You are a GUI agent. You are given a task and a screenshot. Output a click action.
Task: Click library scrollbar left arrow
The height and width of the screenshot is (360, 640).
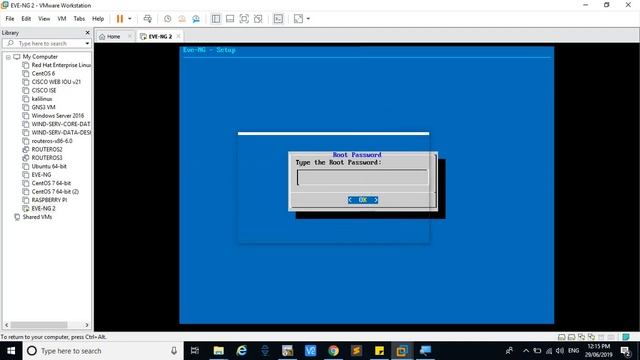[7, 325]
